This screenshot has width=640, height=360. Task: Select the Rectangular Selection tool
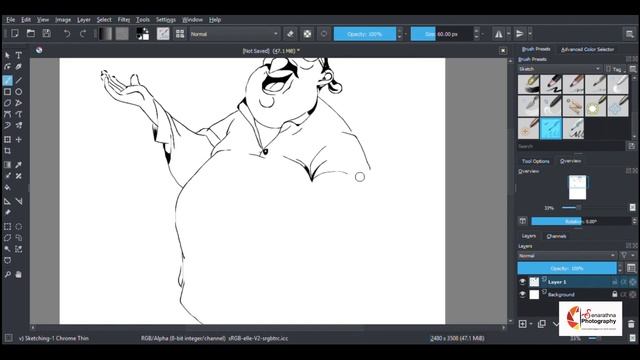tap(7, 227)
